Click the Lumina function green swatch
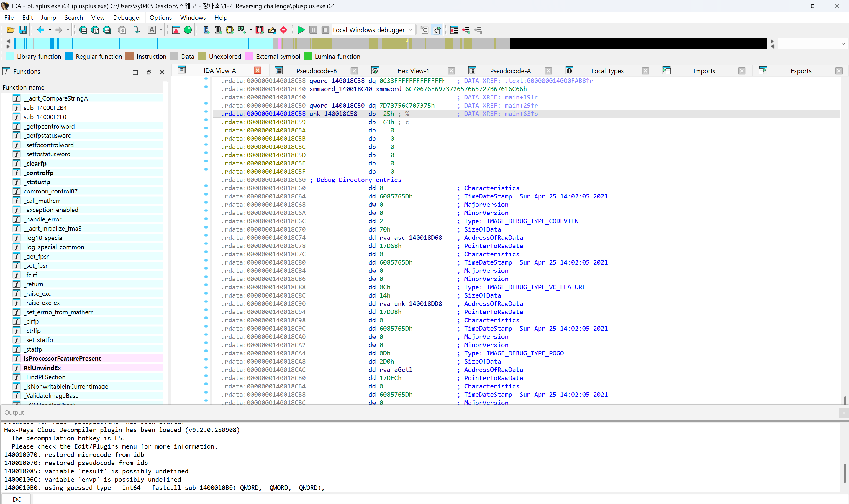The height and width of the screenshot is (504, 849). click(x=307, y=56)
